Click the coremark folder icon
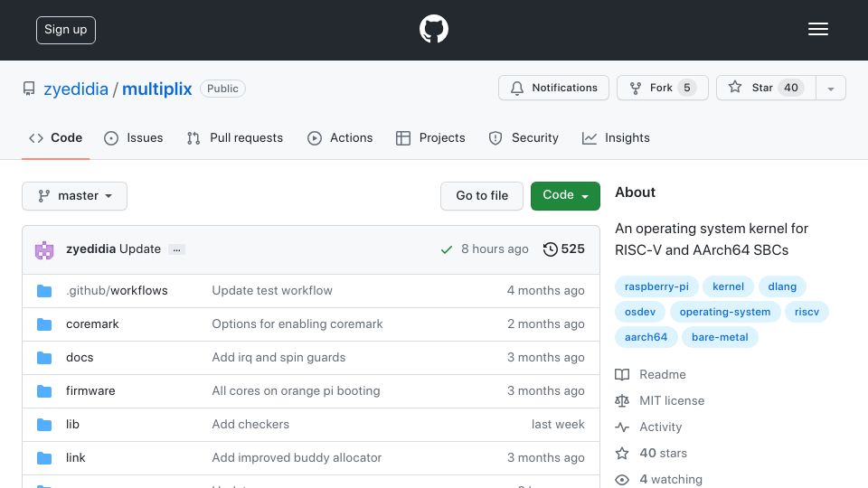Viewport: 868px width, 488px height. (x=44, y=324)
